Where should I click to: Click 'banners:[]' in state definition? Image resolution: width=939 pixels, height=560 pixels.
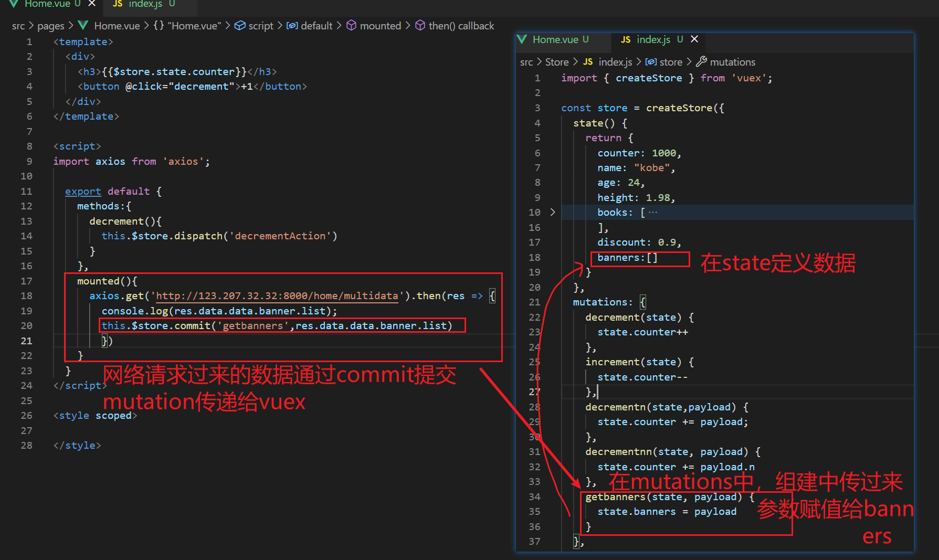pyautogui.click(x=627, y=257)
